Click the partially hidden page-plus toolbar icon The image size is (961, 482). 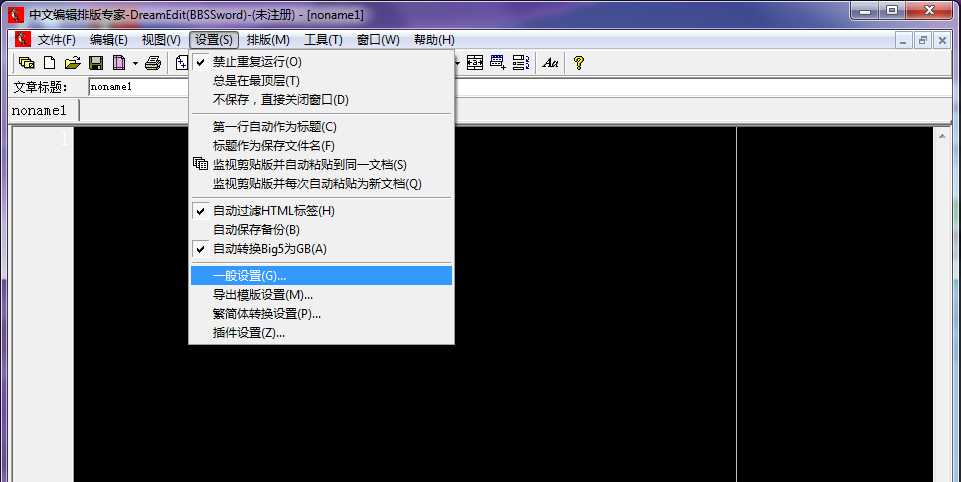tap(182, 63)
